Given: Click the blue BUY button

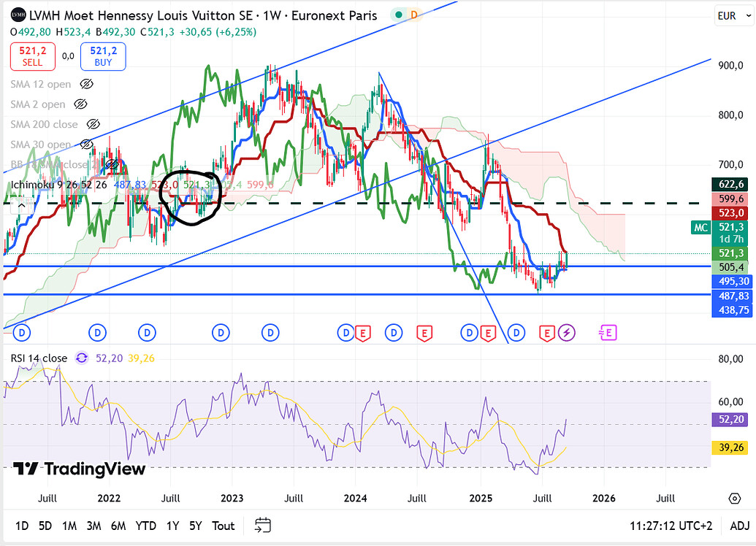Looking at the screenshot, I should pos(103,56).
